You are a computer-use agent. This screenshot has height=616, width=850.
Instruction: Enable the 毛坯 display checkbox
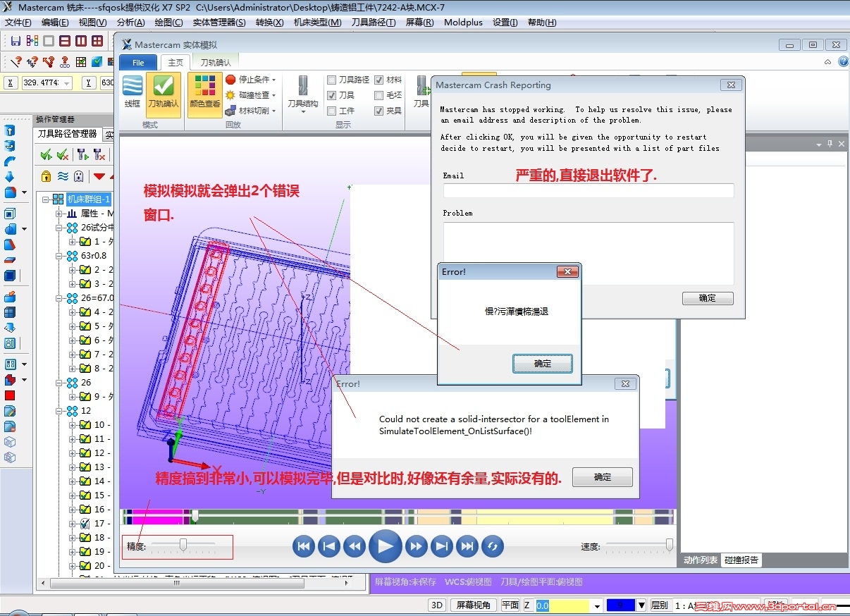(379, 95)
